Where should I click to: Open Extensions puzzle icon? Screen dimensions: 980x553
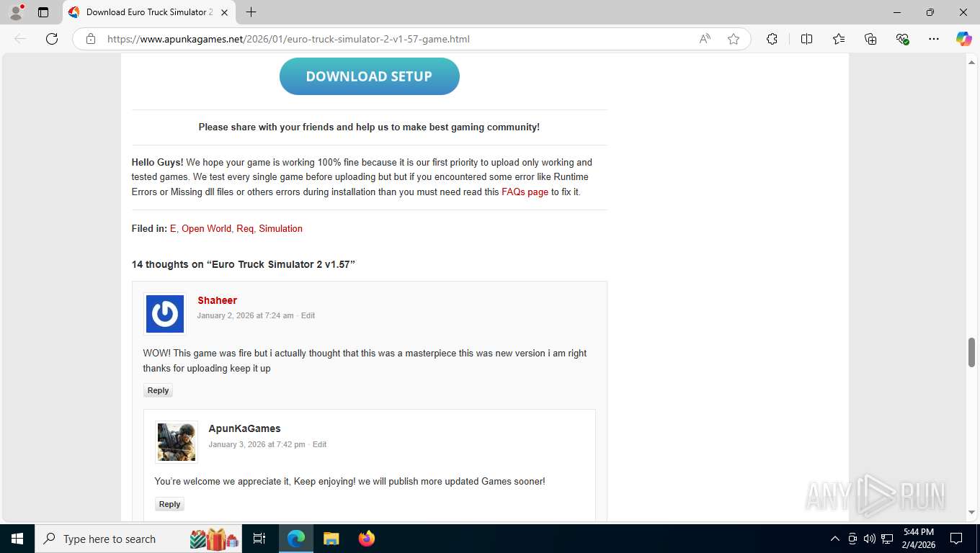tap(772, 39)
